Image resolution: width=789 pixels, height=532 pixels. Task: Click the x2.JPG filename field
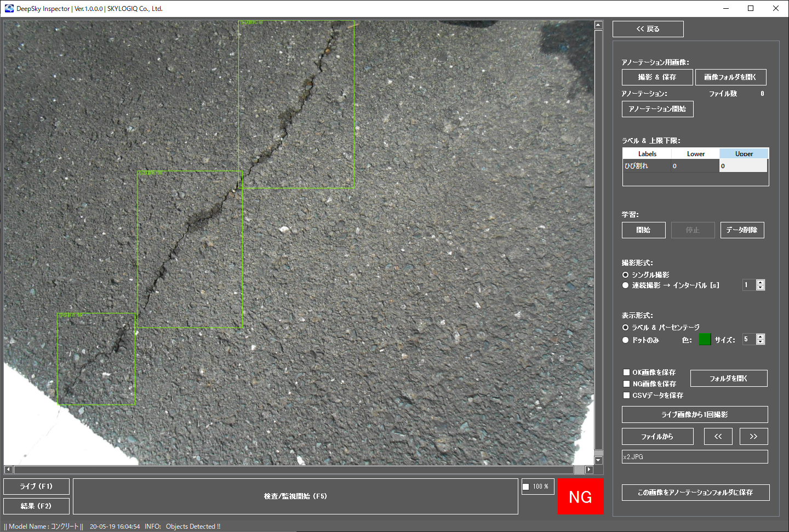695,457
